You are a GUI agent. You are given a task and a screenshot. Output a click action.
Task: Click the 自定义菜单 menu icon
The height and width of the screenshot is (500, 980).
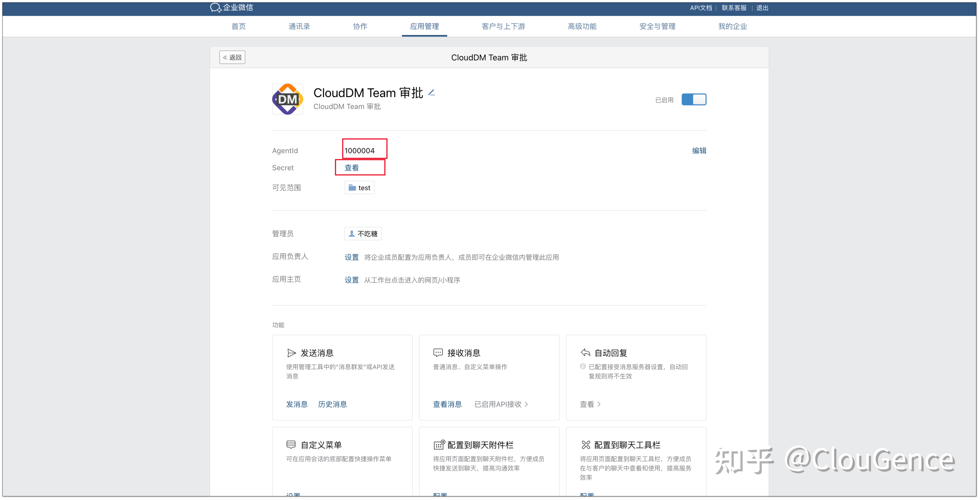(291, 445)
